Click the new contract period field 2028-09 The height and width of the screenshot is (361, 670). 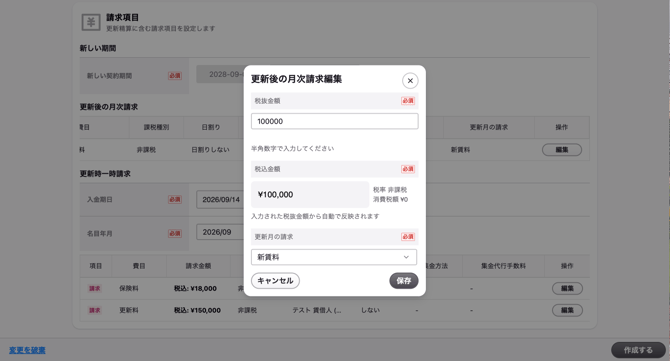click(x=220, y=74)
